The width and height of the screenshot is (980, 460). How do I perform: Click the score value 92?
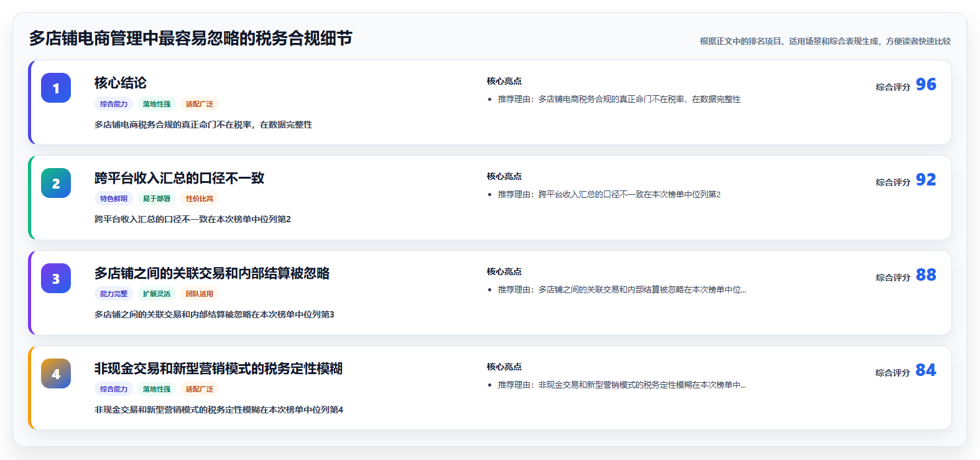coord(926,179)
